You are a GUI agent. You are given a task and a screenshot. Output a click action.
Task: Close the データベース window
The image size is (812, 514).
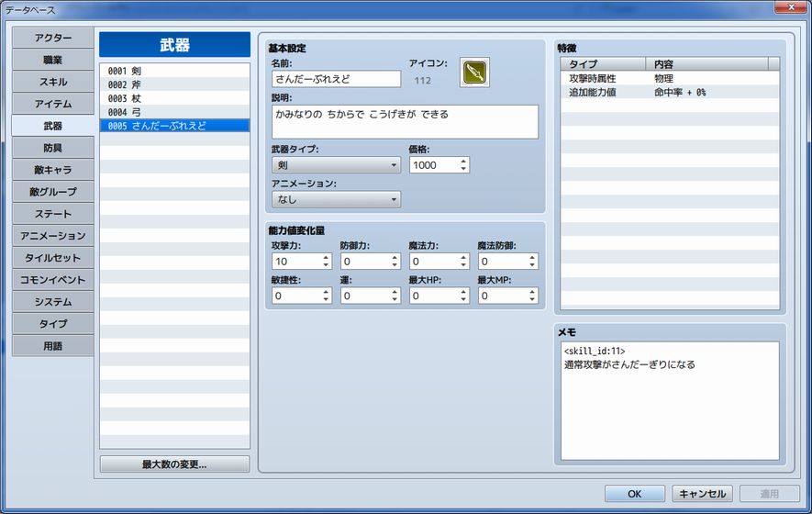point(791,6)
